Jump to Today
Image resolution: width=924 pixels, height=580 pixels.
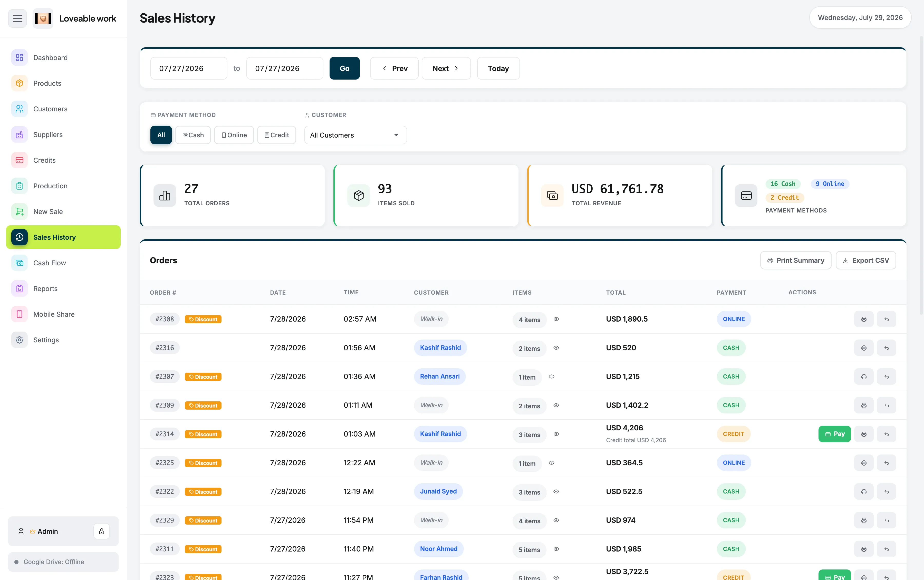498,68
